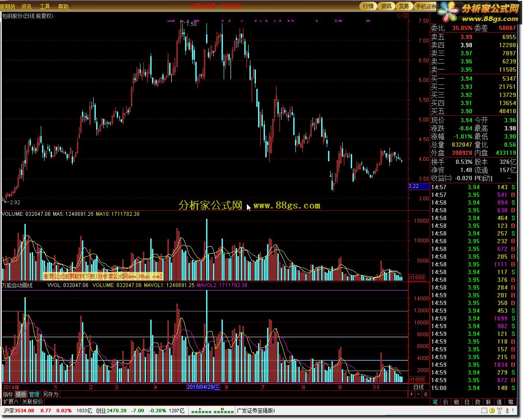Click the MAVOL2: 1711782.38 label
This screenshot has width=523, height=420.
[x=222, y=285]
